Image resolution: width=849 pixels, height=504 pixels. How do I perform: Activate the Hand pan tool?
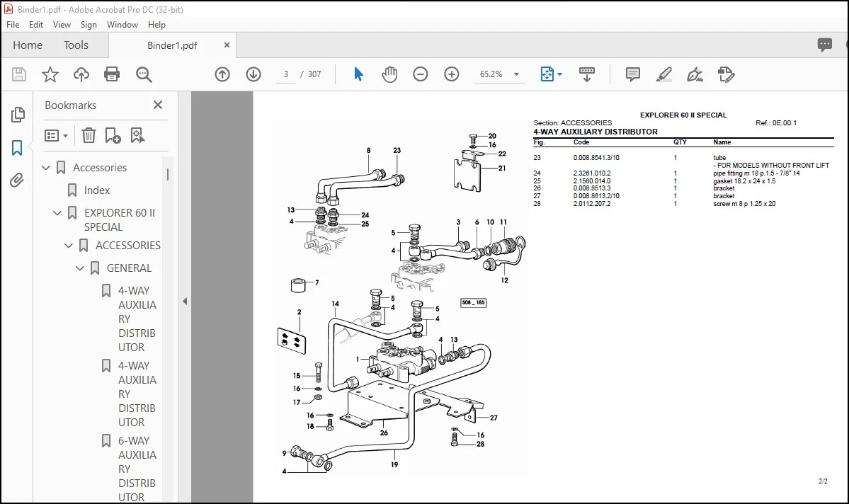click(389, 74)
